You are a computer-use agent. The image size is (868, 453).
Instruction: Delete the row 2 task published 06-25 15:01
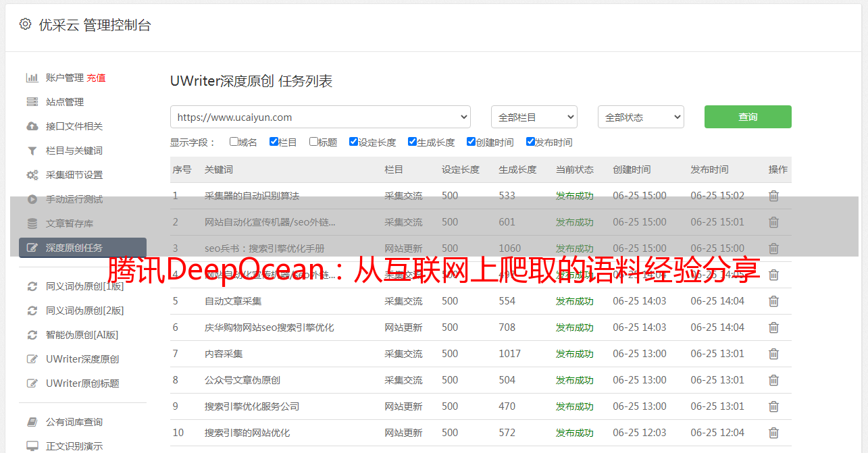pos(774,222)
